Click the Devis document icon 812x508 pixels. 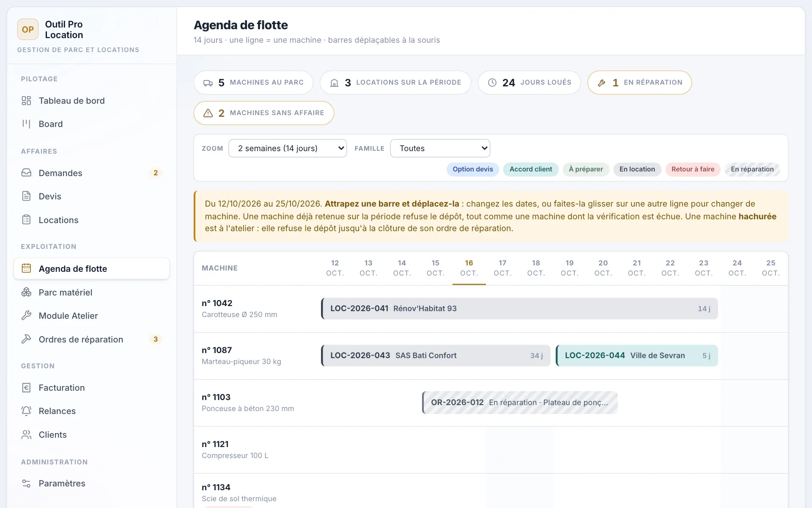pyautogui.click(x=26, y=196)
